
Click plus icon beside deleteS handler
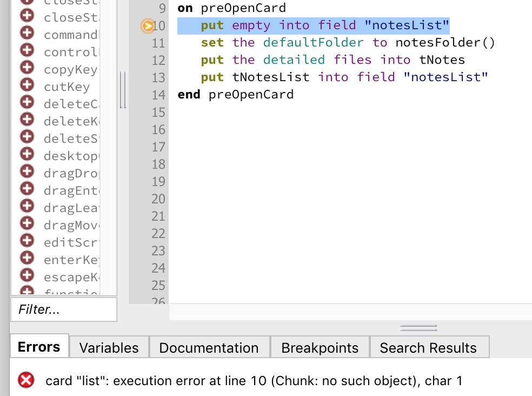click(x=27, y=137)
